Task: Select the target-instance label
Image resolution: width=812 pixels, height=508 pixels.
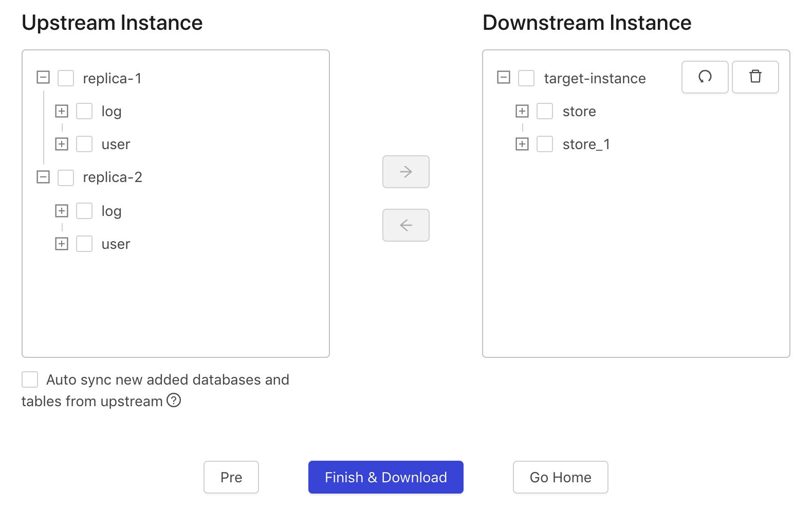Action: pyautogui.click(x=595, y=78)
